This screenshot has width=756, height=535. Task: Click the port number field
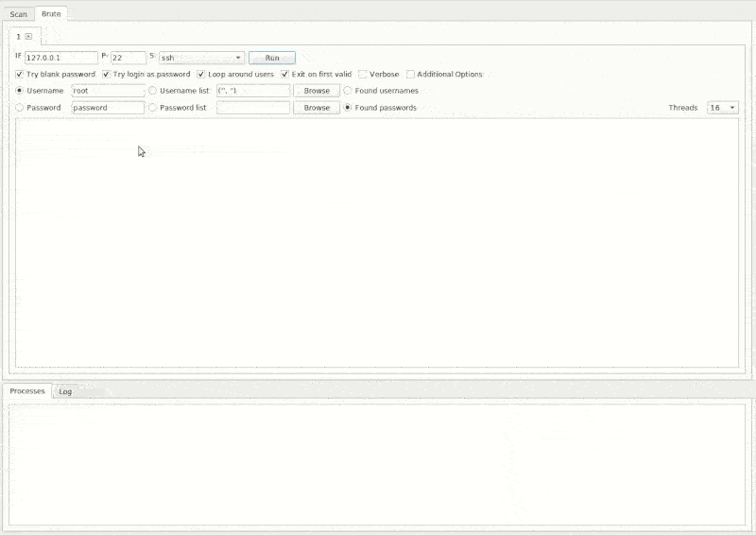point(128,58)
